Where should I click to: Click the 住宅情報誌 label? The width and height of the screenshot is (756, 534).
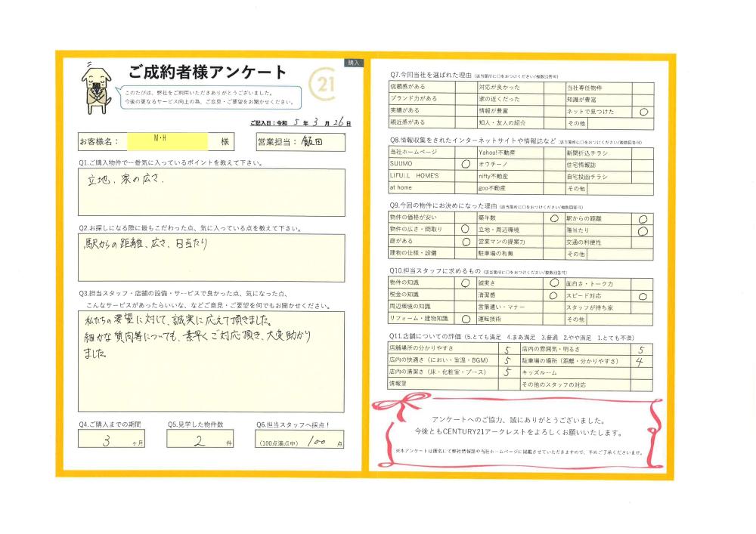(x=581, y=165)
